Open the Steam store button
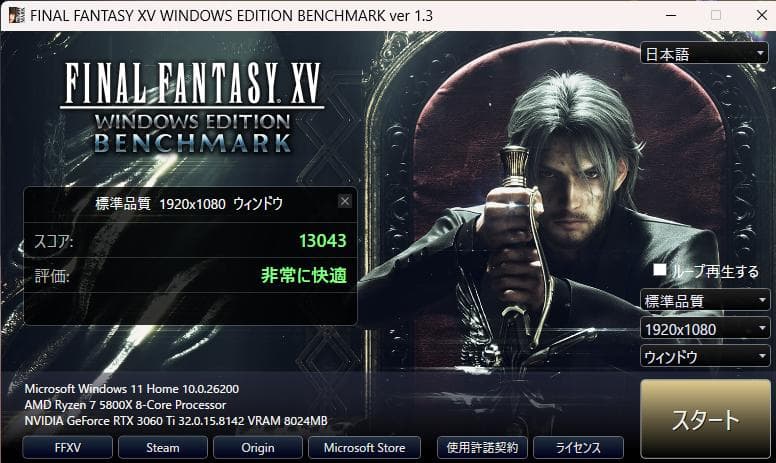The height and width of the screenshot is (463, 776). 163,448
